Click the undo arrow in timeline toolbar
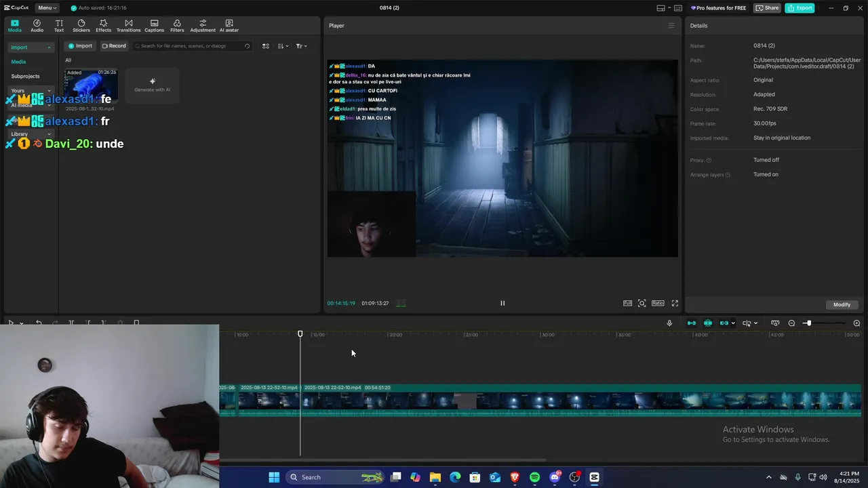This screenshot has height=488, width=868. (x=39, y=323)
